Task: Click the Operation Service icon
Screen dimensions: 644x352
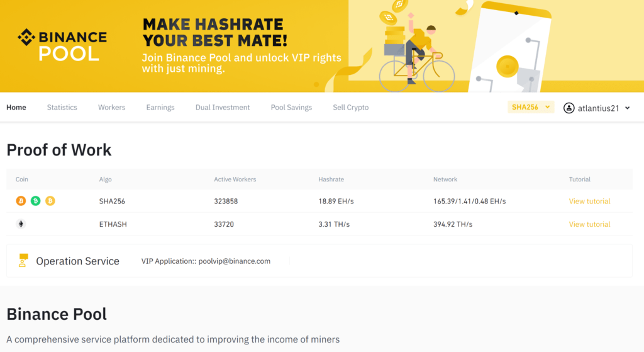Action: [24, 261]
